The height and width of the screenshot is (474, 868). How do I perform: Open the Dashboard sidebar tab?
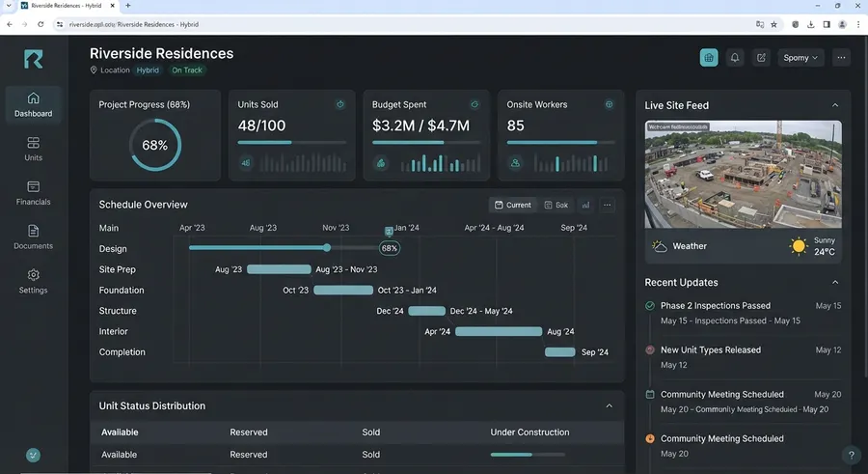coord(33,105)
